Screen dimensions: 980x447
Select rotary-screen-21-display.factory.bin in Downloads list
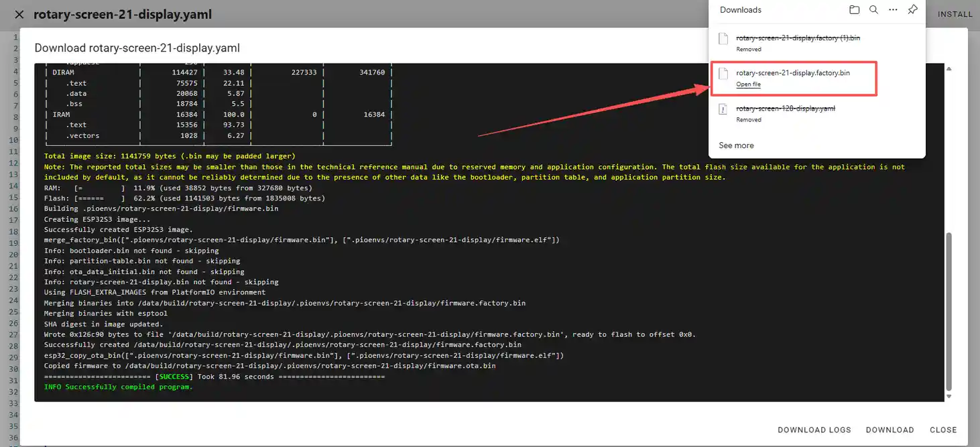click(x=792, y=72)
